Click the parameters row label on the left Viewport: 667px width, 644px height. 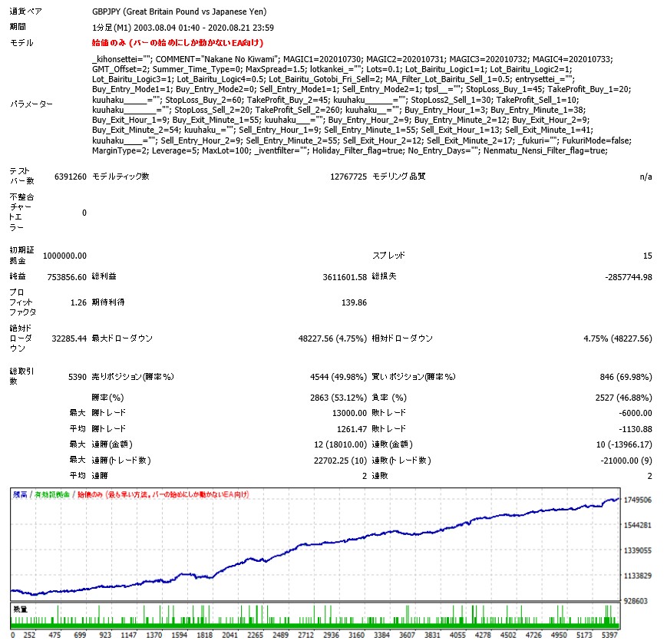(31, 104)
